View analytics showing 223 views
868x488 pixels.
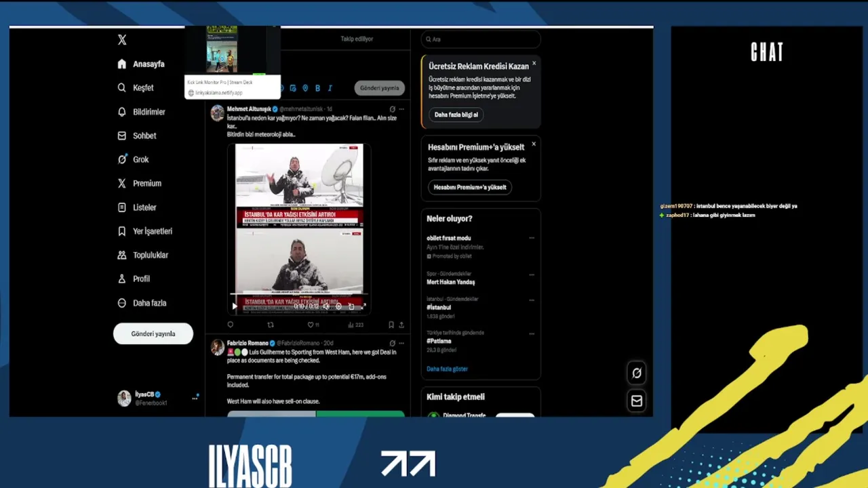click(355, 325)
